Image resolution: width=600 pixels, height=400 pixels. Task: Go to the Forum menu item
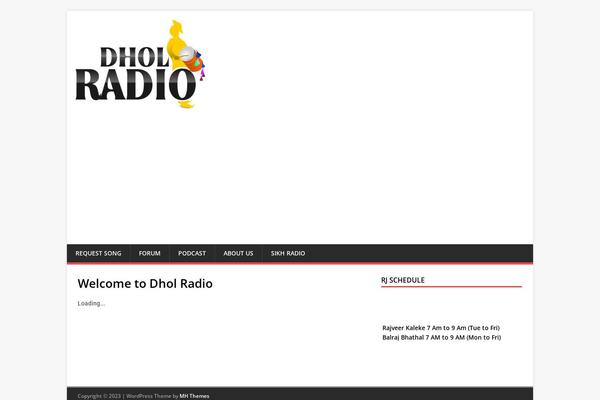point(150,253)
